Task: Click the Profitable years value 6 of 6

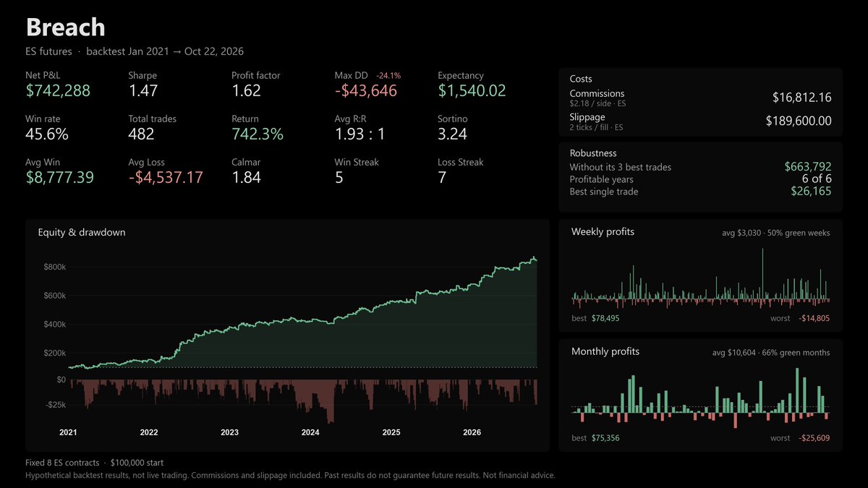Action: [x=815, y=179]
